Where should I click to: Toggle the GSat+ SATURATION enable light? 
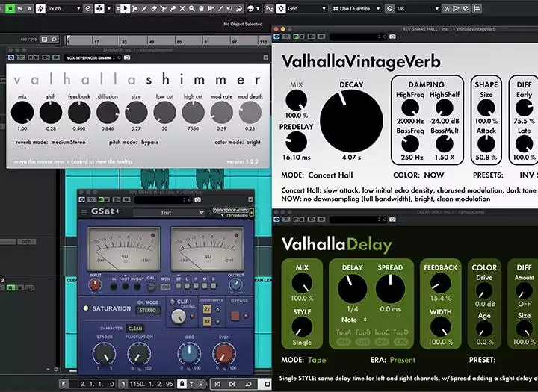[x=86, y=308]
